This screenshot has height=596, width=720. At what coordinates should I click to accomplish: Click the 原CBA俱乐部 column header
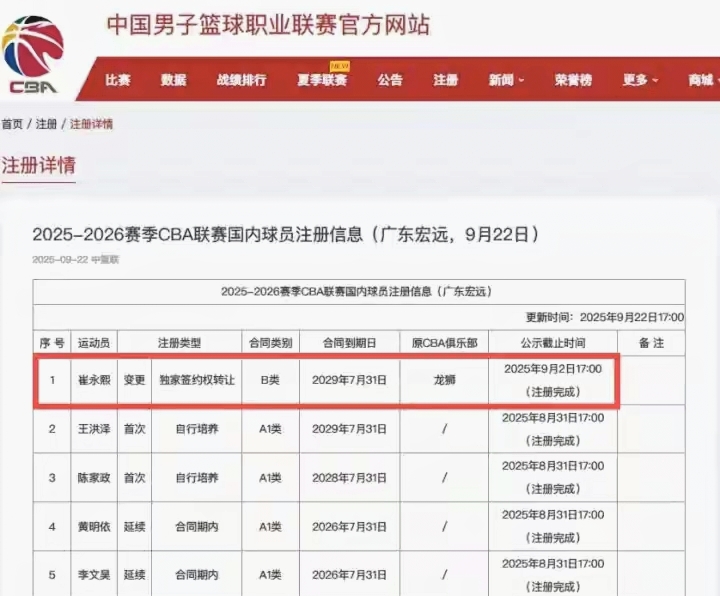tap(444, 343)
